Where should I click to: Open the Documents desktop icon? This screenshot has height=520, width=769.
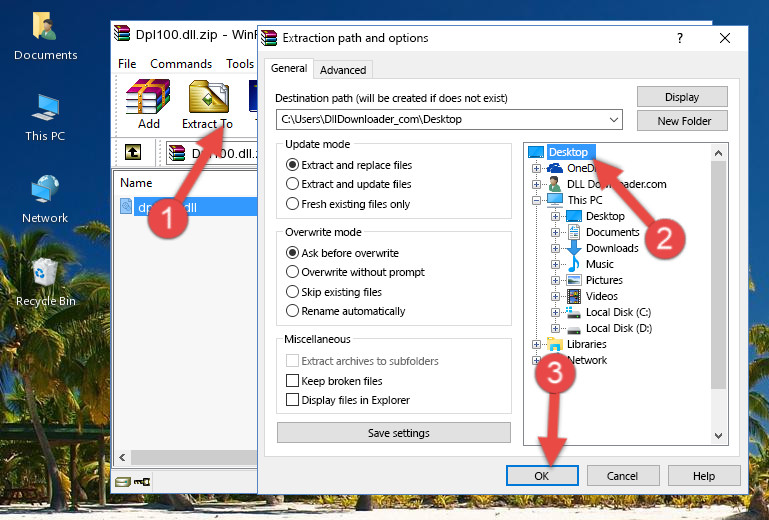tap(45, 37)
